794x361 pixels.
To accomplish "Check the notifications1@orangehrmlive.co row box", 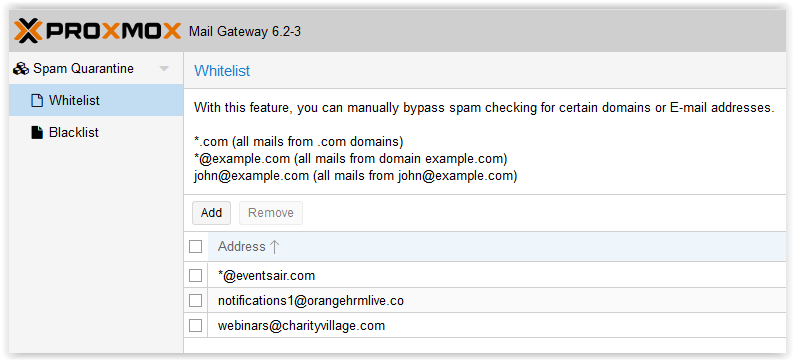I will pos(195,300).
